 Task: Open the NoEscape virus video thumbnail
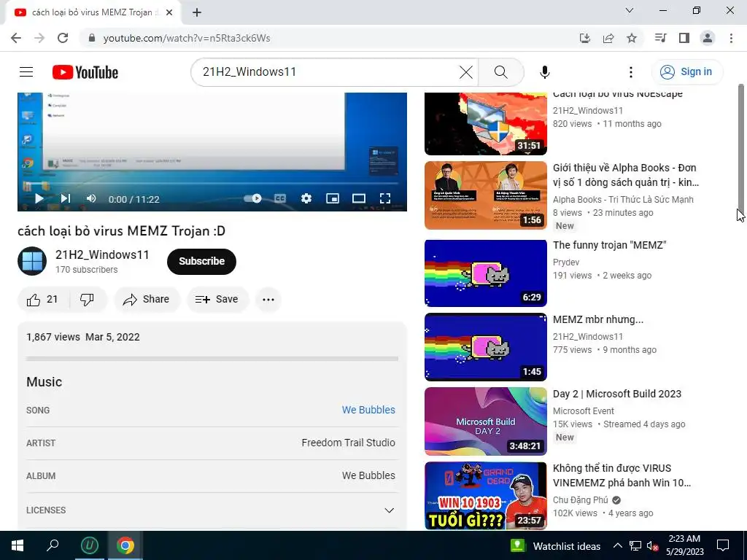485,124
